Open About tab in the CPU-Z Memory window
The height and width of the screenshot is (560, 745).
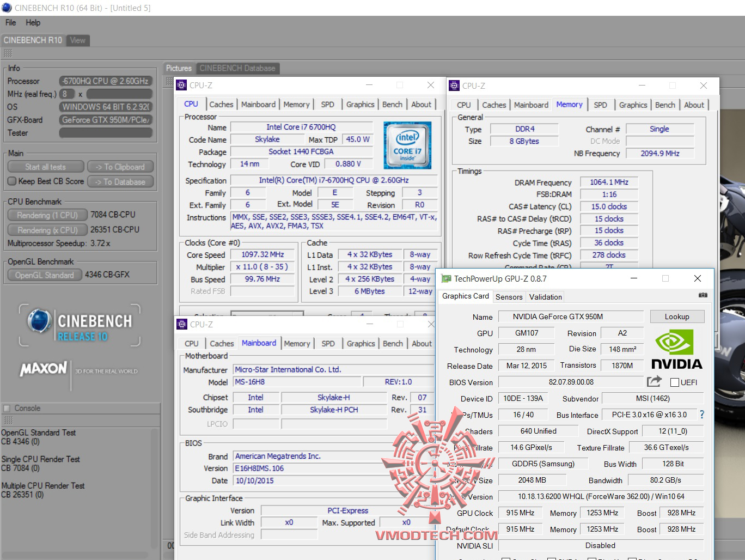tap(694, 105)
